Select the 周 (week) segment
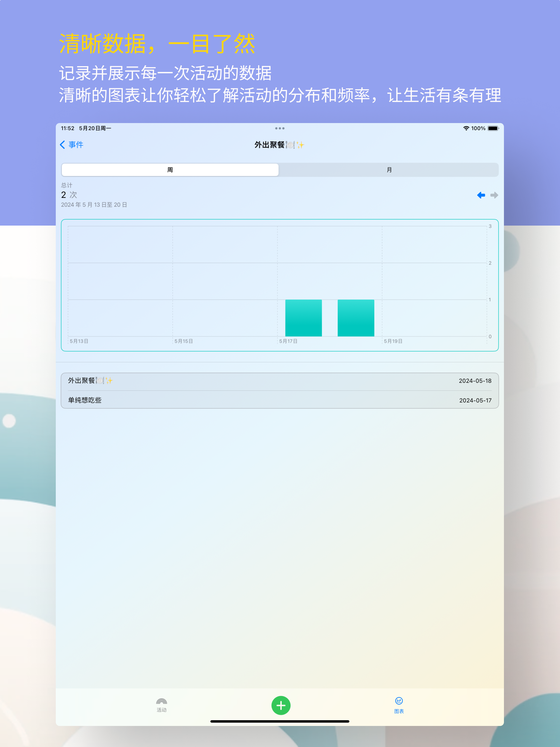Viewport: 560px width, 747px height. [x=170, y=170]
